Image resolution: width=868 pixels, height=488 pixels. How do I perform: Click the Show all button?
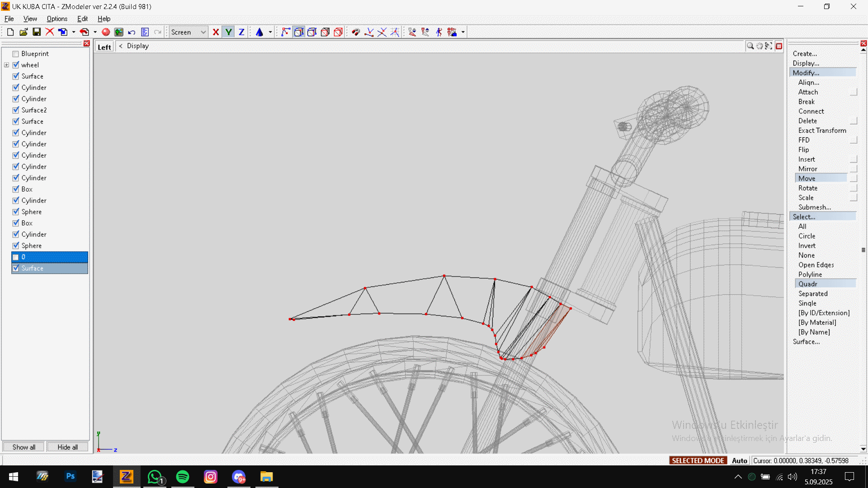[x=24, y=447]
